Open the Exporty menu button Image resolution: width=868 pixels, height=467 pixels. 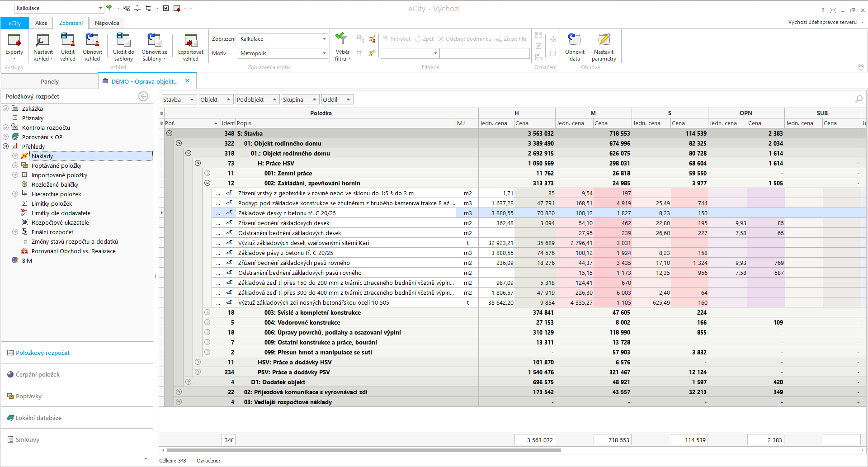point(14,47)
